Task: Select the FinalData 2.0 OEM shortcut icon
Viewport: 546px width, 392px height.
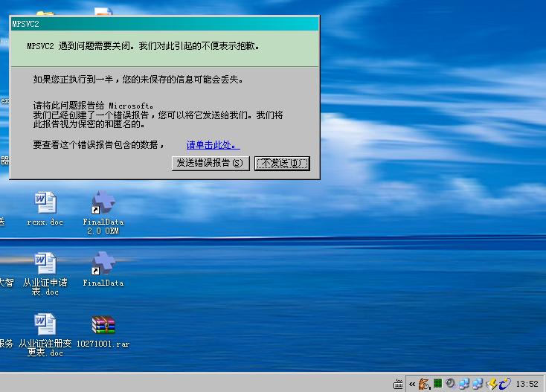Action: 103,202
